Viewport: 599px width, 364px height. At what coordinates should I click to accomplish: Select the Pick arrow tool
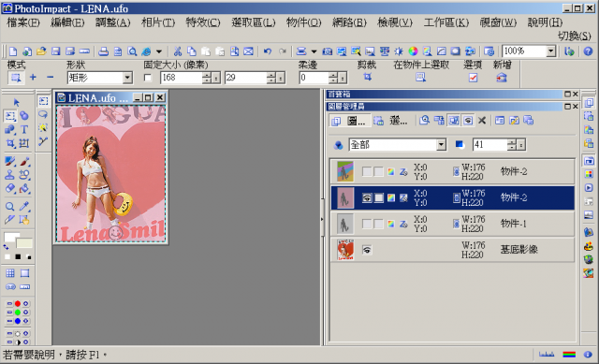pyautogui.click(x=16, y=102)
